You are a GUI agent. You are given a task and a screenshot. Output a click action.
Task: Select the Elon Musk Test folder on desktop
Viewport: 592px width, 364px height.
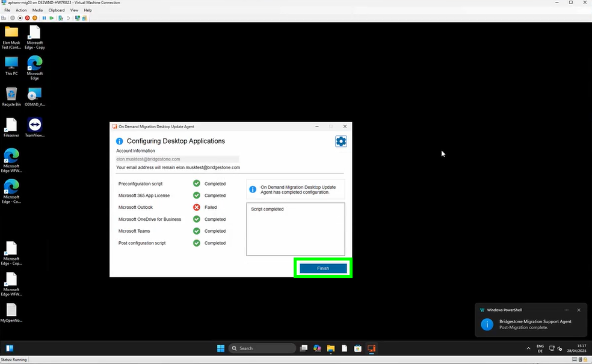(11, 37)
